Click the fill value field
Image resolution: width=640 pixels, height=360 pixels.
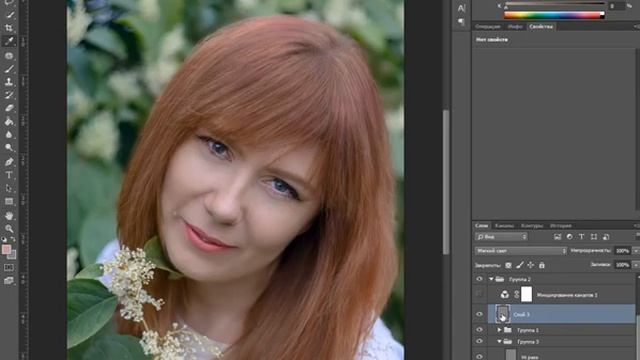pyautogui.click(x=622, y=265)
